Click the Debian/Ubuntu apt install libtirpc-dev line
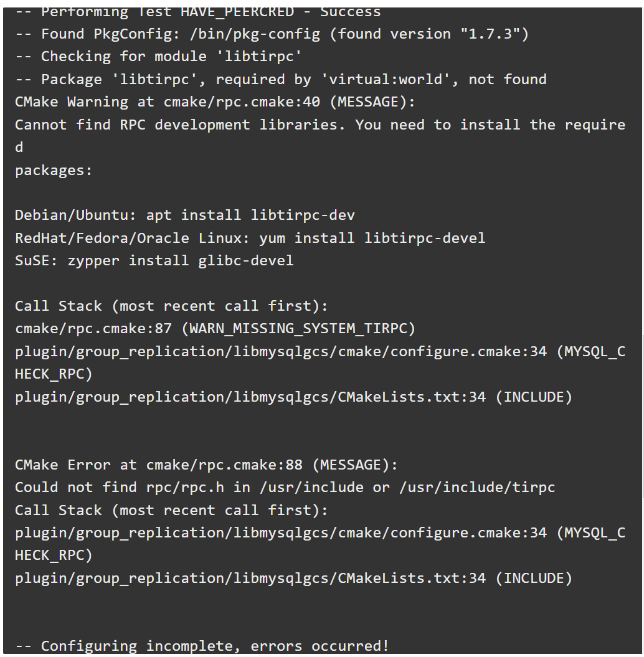 tap(185, 215)
